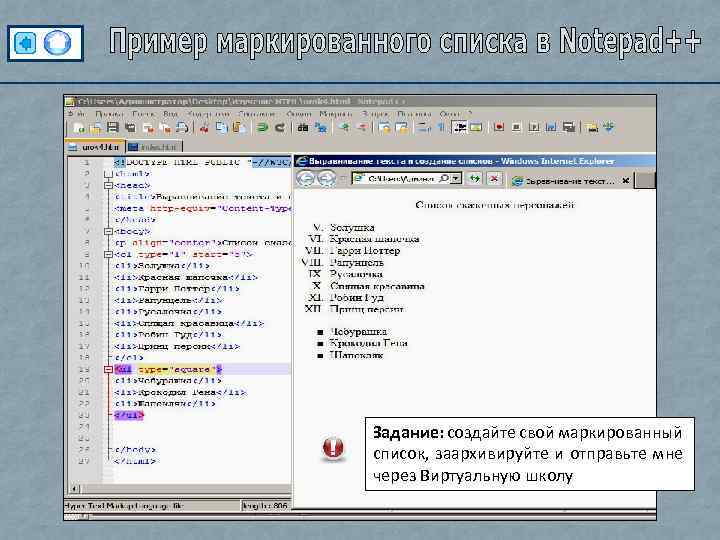Click the Save All toolbar icon

coord(130,128)
